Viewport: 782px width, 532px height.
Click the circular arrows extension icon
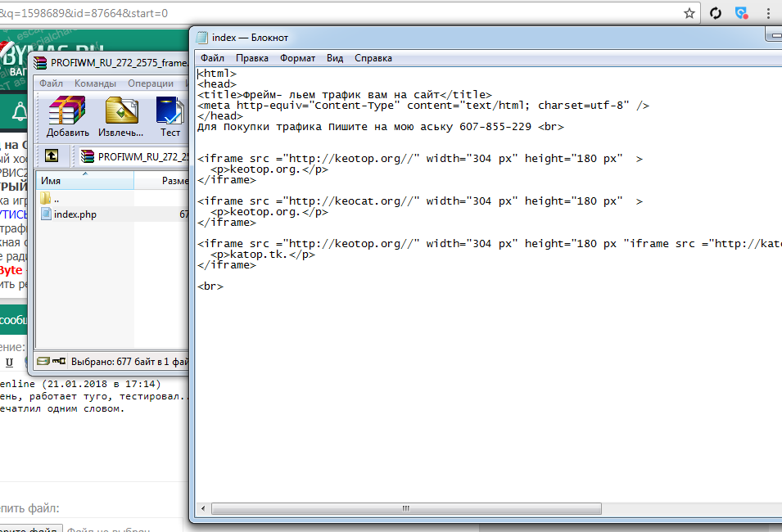coord(716,13)
